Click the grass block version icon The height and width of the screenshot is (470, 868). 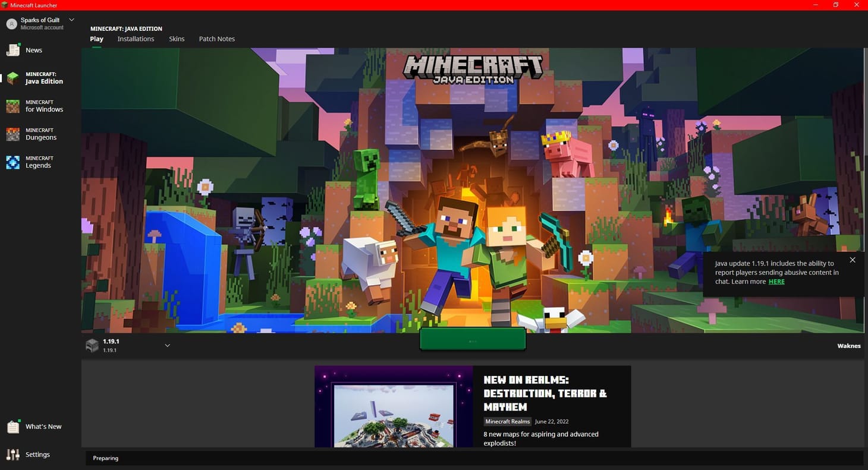click(92, 345)
